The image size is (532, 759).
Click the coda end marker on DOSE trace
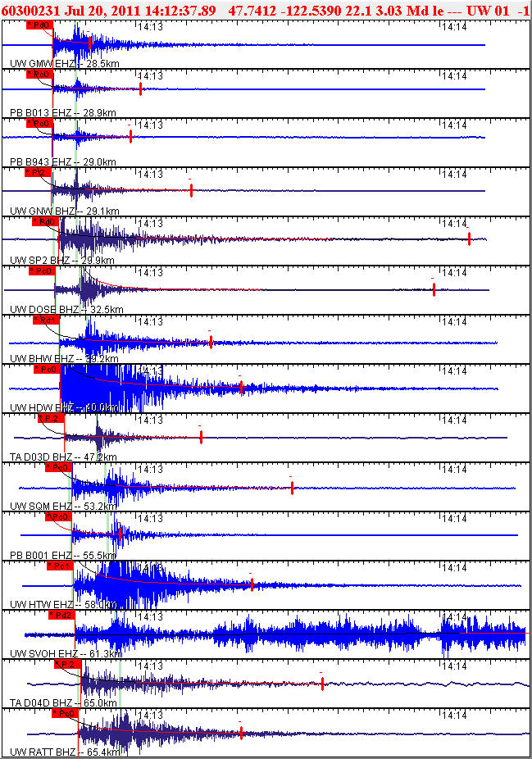pos(434,289)
